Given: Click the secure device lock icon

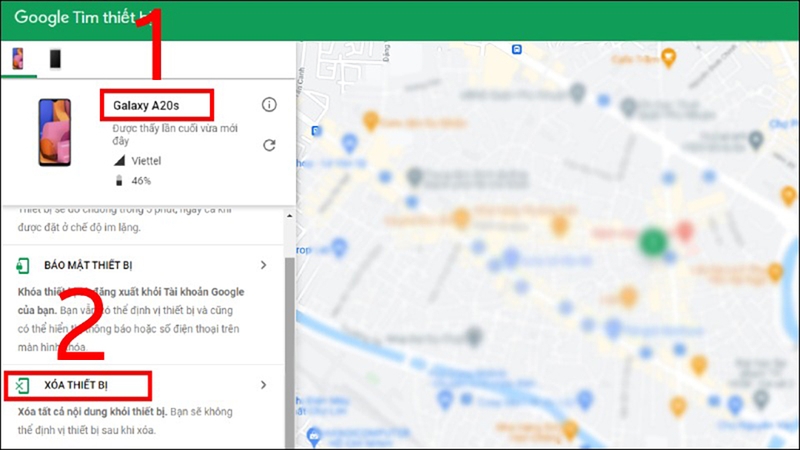Looking at the screenshot, I should (x=22, y=265).
